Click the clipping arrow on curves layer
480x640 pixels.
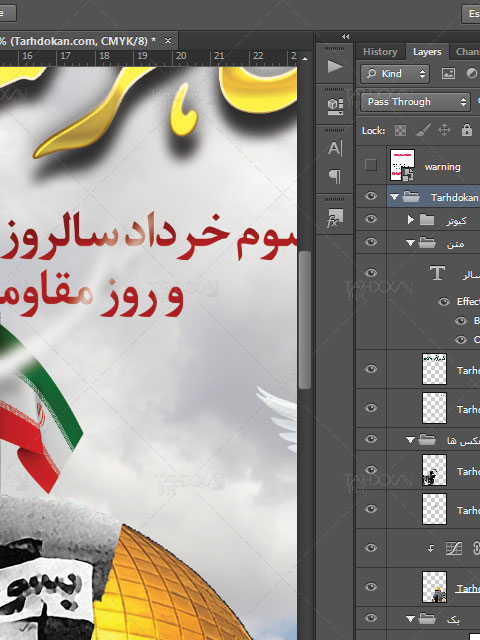click(x=431, y=549)
